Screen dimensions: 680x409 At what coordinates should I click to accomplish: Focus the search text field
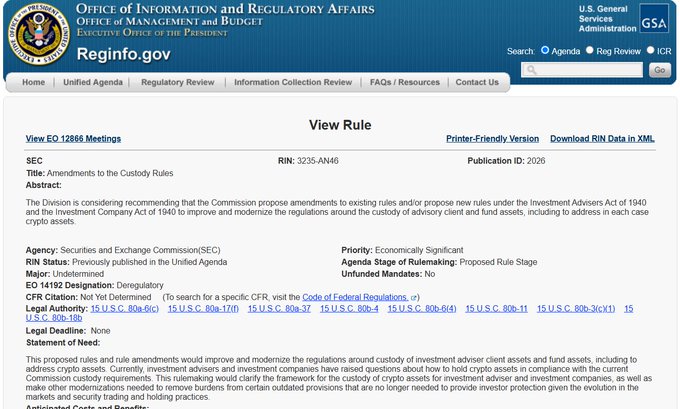(x=582, y=70)
